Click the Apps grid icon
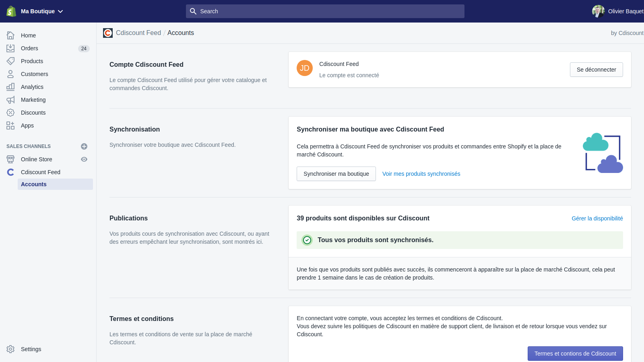This screenshot has height=362, width=644. point(10,125)
